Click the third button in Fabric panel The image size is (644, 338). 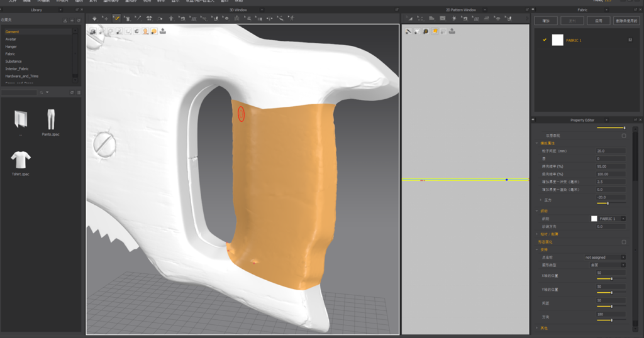[x=598, y=21]
